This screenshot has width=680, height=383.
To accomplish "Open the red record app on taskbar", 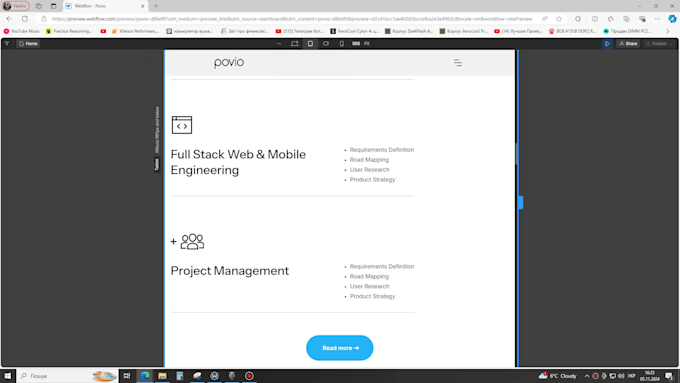I will pos(249,376).
